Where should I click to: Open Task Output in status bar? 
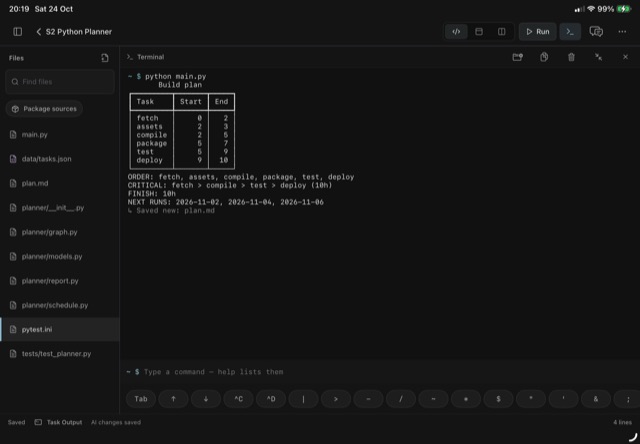pyautogui.click(x=58, y=422)
